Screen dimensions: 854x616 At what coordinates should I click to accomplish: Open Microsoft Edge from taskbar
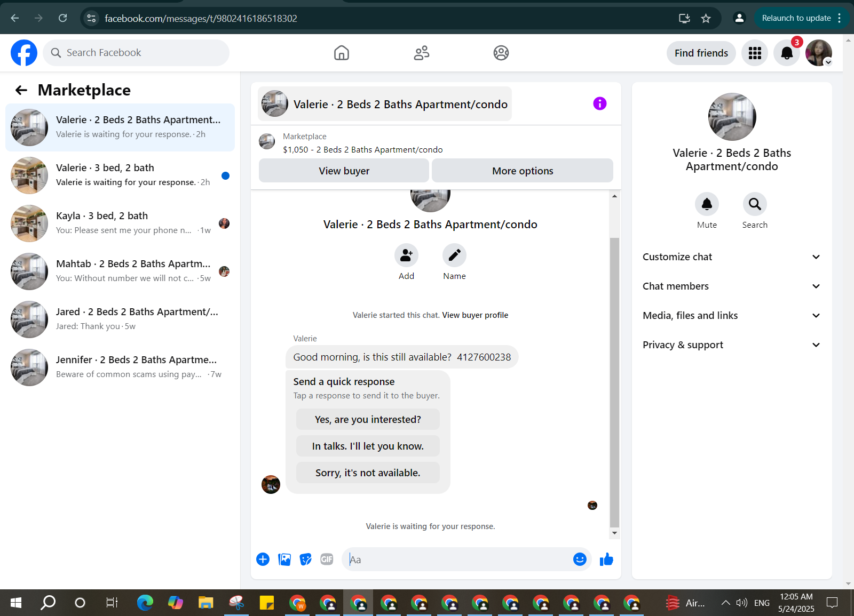point(145,603)
